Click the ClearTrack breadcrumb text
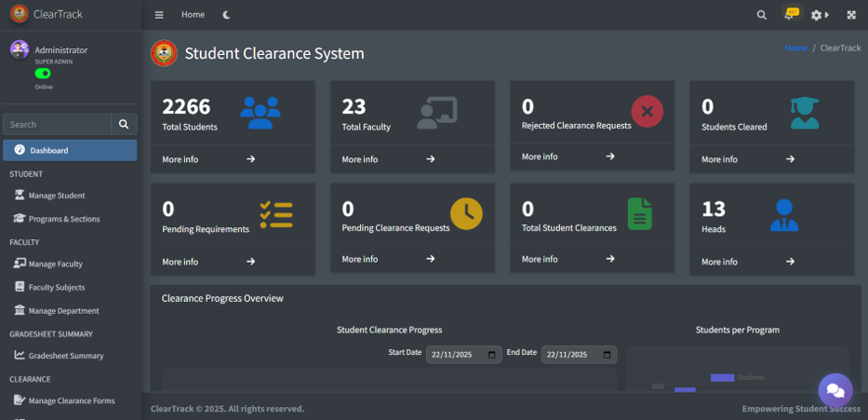This screenshot has width=868, height=420. coord(840,48)
